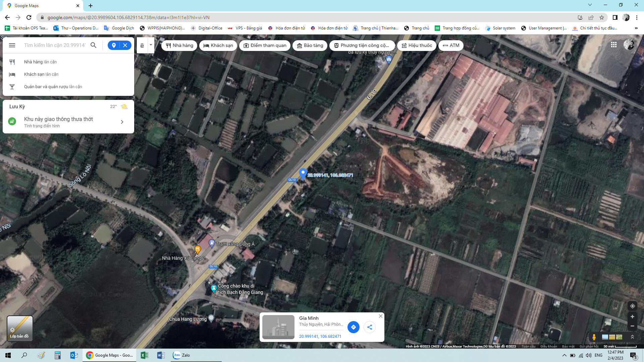The width and height of the screenshot is (644, 362).
Task: Expand the street imagery strip chevrons
Action: pos(632,337)
